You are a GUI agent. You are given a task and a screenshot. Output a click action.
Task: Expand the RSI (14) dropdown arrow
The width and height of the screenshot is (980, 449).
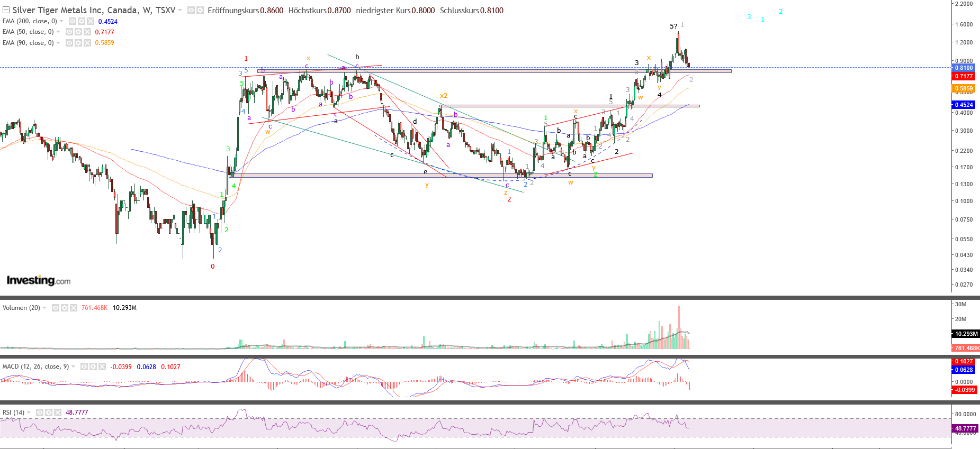click(x=29, y=413)
